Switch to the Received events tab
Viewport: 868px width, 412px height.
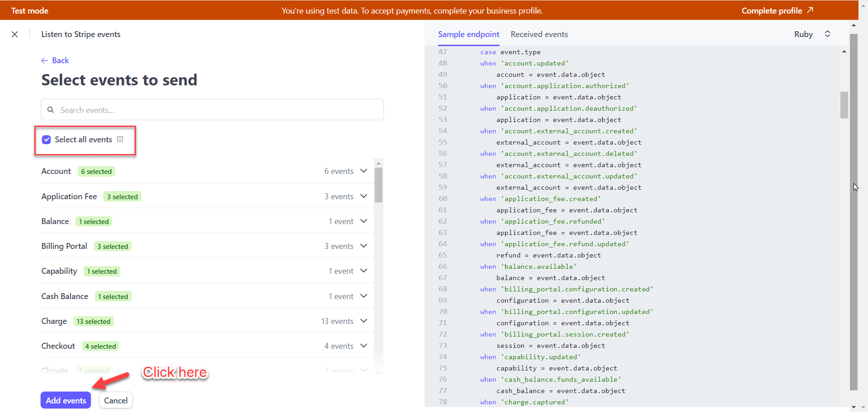(x=539, y=34)
